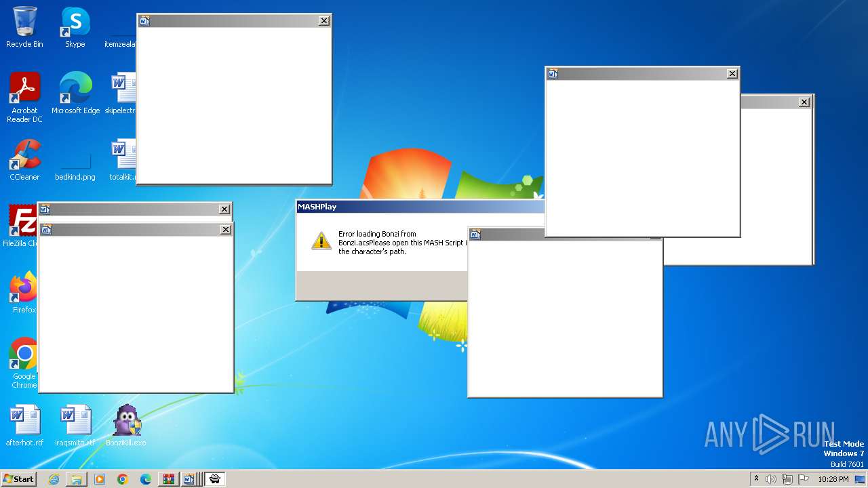Open Windows Media Player taskbar icon
This screenshot has width=868, height=488.
click(100, 479)
